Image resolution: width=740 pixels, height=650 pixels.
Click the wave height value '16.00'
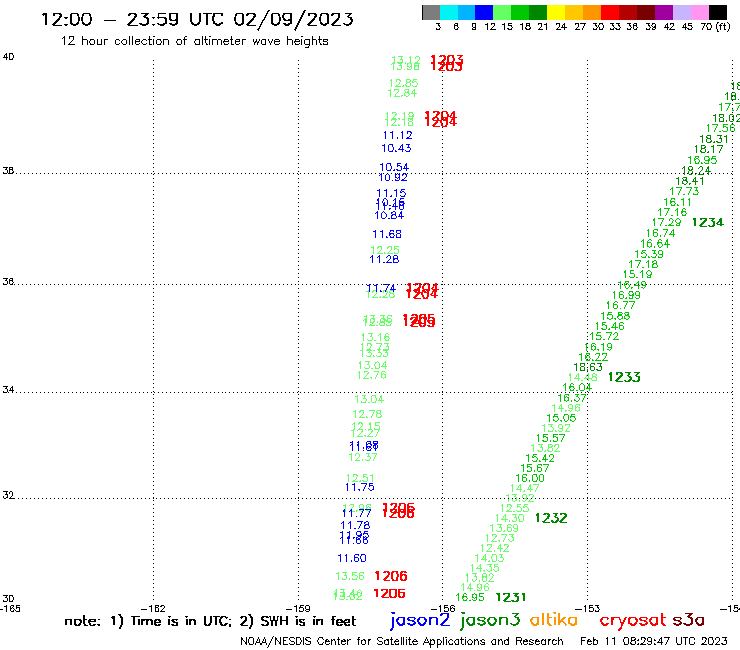click(530, 478)
